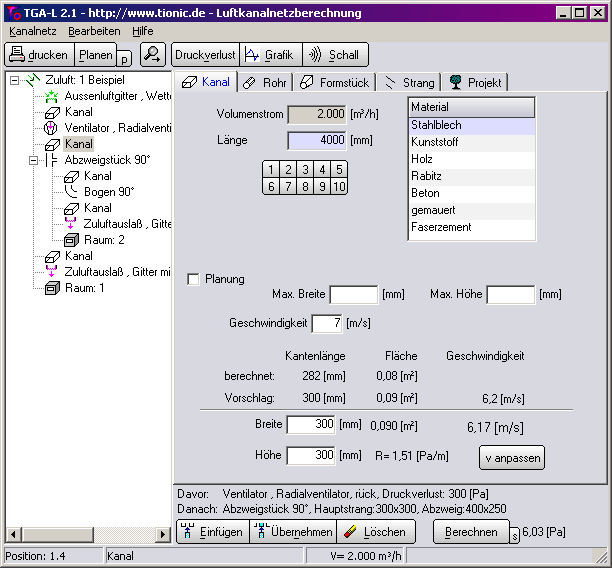
Task: Switch to the Formstück tab
Action: click(x=336, y=82)
